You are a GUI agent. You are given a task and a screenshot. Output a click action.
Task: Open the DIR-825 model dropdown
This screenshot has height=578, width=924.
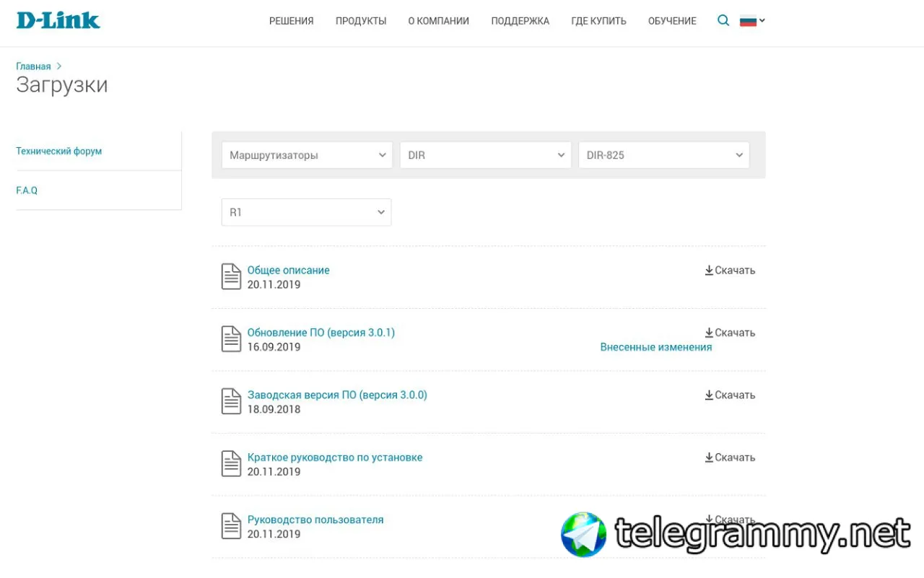664,155
